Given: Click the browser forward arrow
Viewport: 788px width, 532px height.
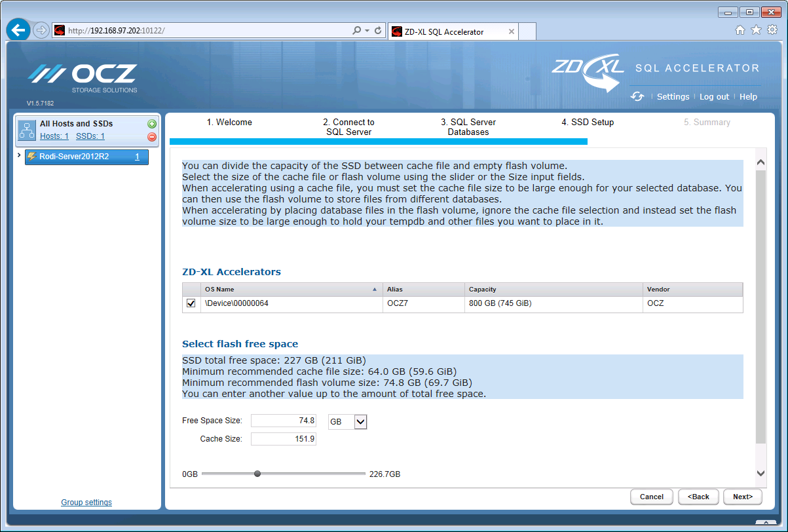Looking at the screenshot, I should pyautogui.click(x=41, y=30).
